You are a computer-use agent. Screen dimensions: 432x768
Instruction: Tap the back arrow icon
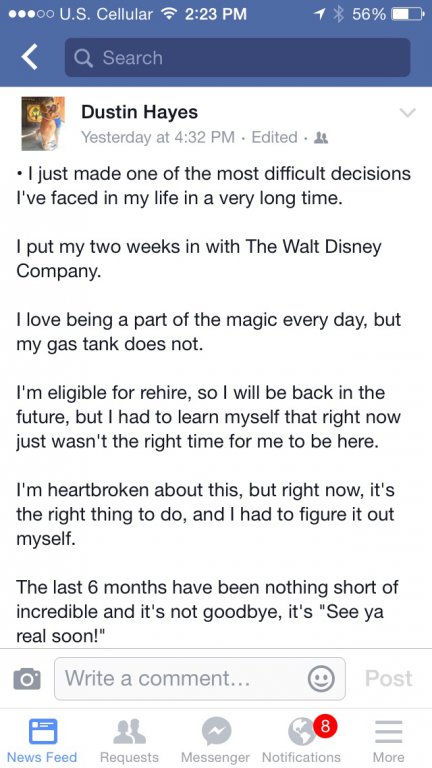pos(29,58)
